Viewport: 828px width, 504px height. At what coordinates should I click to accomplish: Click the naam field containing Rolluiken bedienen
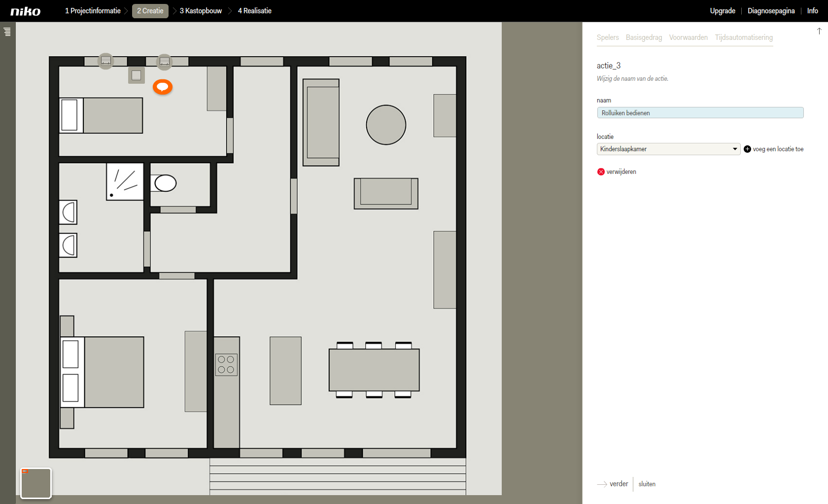(x=700, y=113)
